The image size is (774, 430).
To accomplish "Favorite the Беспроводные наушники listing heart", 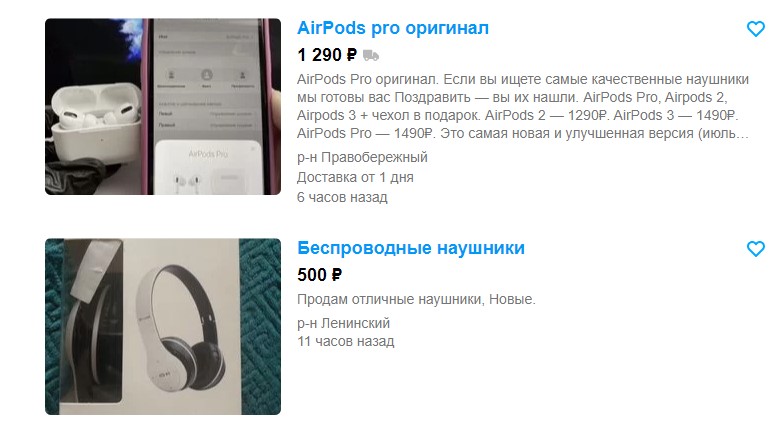I will click(x=755, y=248).
